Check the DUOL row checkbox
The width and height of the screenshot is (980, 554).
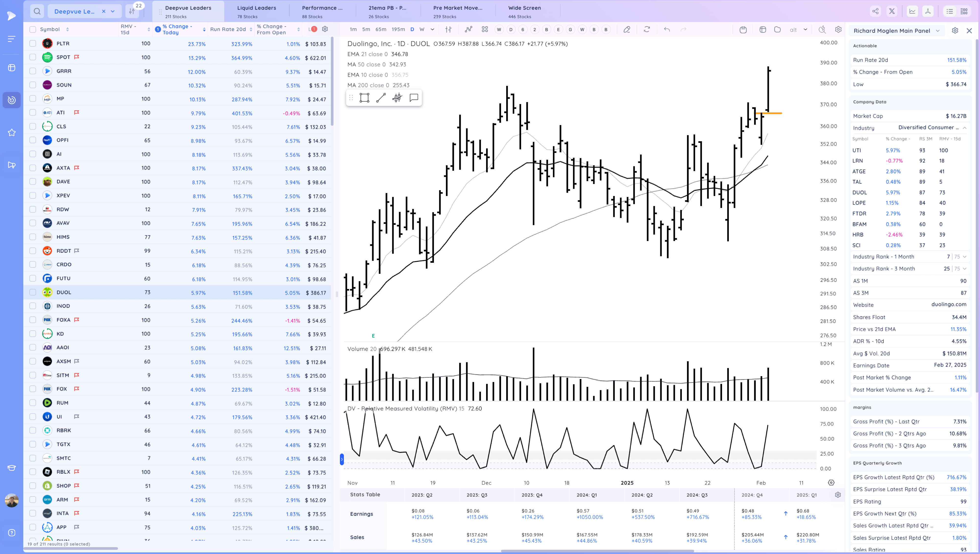coord(33,292)
